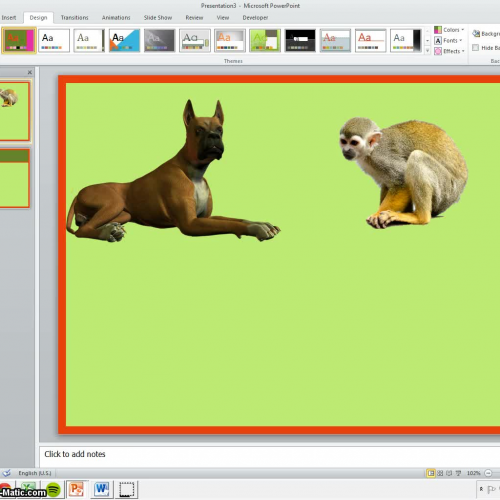
Task: Apply the black background theme
Action: coord(300,40)
